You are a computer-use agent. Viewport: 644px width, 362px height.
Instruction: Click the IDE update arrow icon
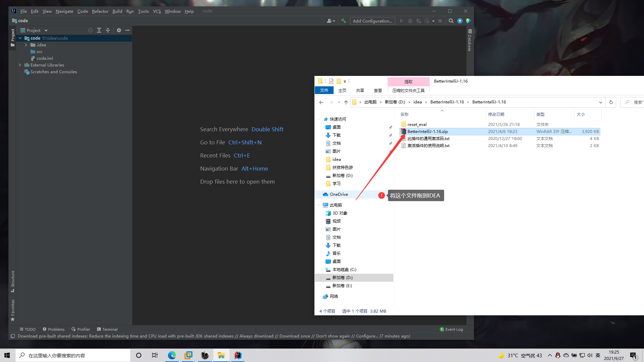[460, 21]
